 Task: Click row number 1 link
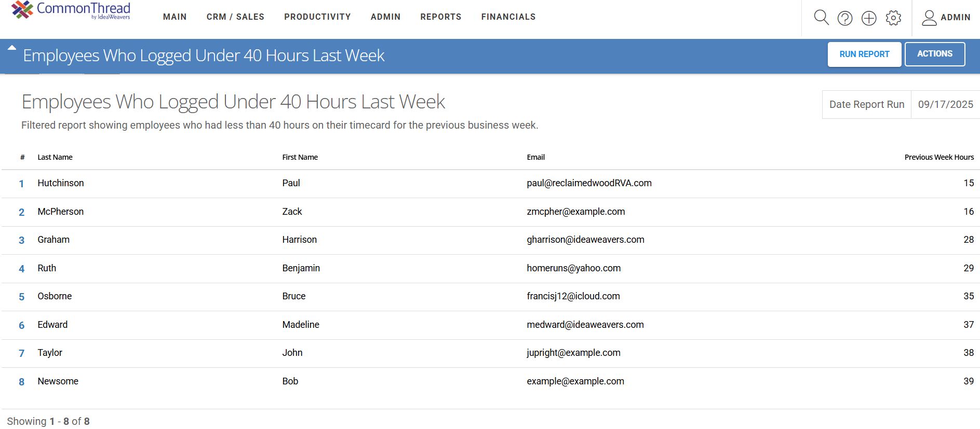tap(21, 184)
